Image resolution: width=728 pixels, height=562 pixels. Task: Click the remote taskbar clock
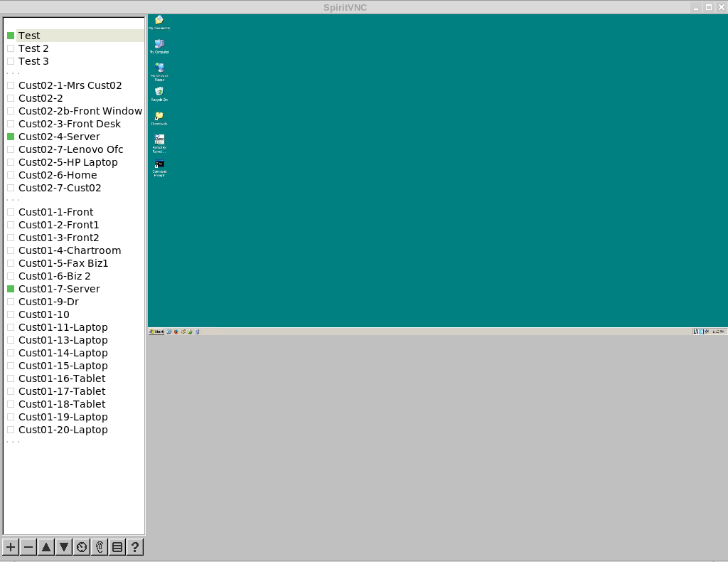[718, 332]
